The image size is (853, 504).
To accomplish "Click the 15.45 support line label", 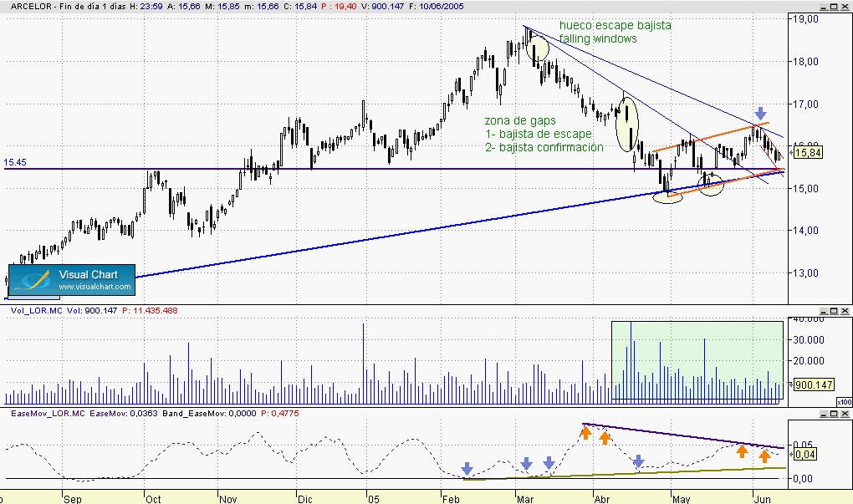I will pos(14,162).
